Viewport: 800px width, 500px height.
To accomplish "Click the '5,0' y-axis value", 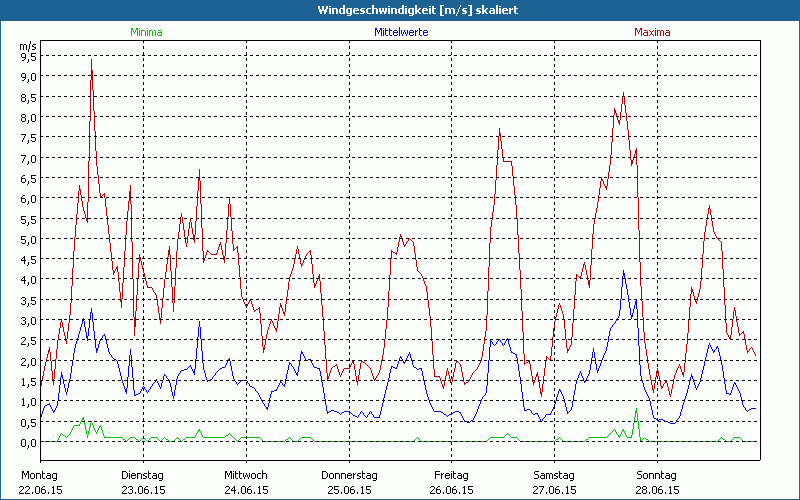I will click(x=29, y=239).
